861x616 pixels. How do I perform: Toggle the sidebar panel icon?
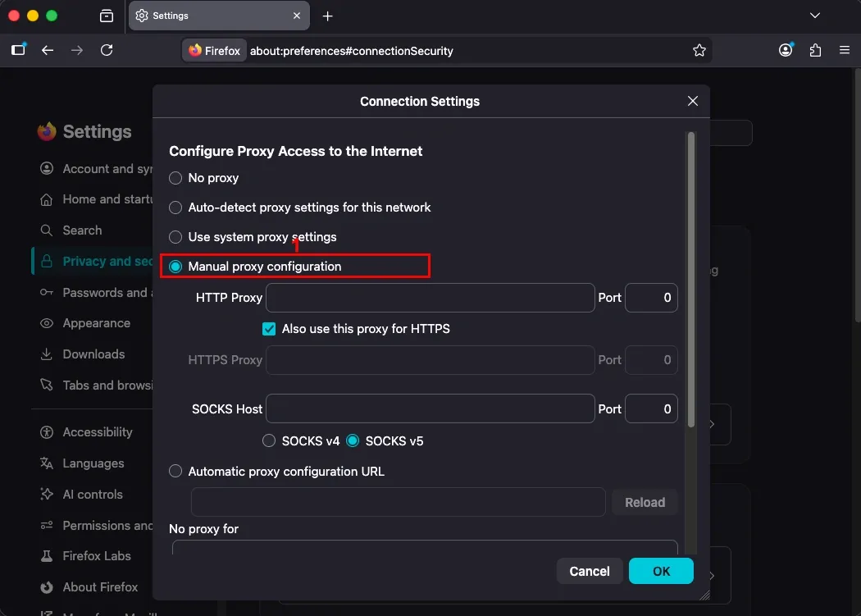point(19,49)
